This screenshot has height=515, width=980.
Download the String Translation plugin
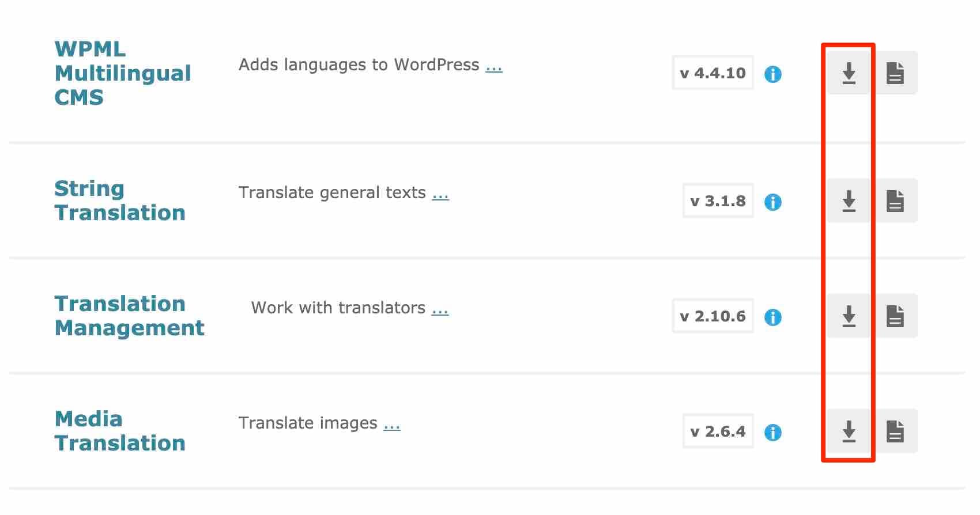[x=849, y=201]
